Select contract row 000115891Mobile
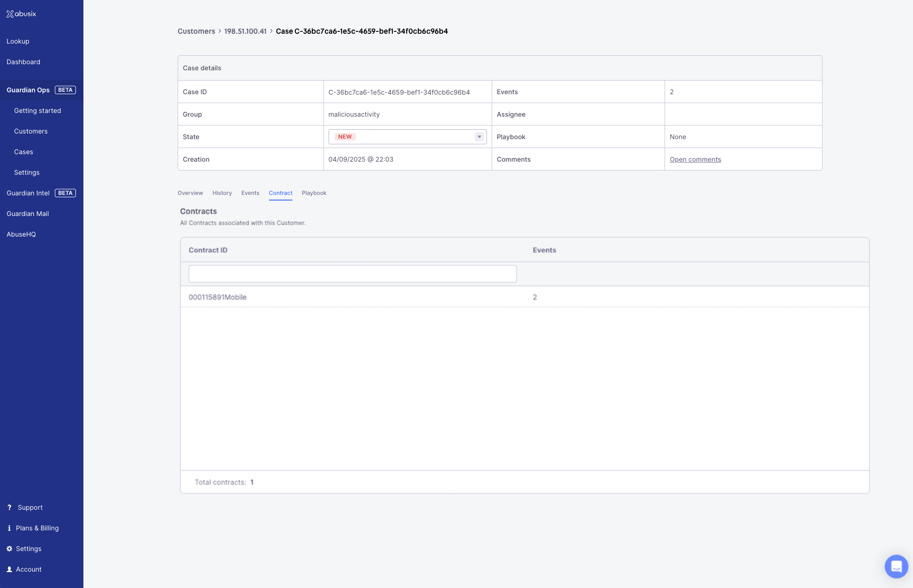The image size is (913, 588). pyautogui.click(x=524, y=297)
